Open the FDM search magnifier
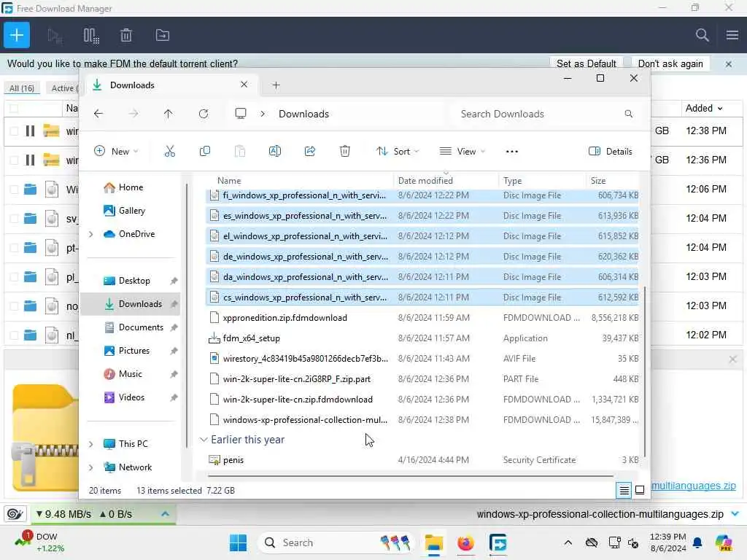 702,35
